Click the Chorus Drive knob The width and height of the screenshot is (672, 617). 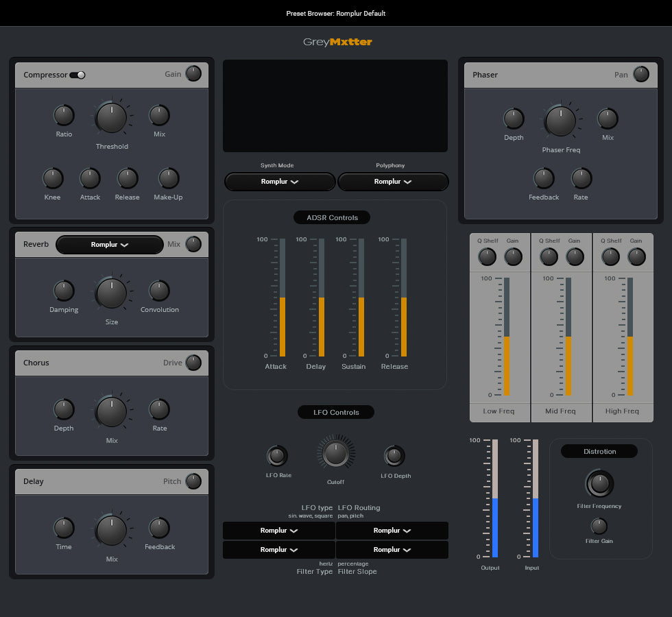(x=193, y=363)
